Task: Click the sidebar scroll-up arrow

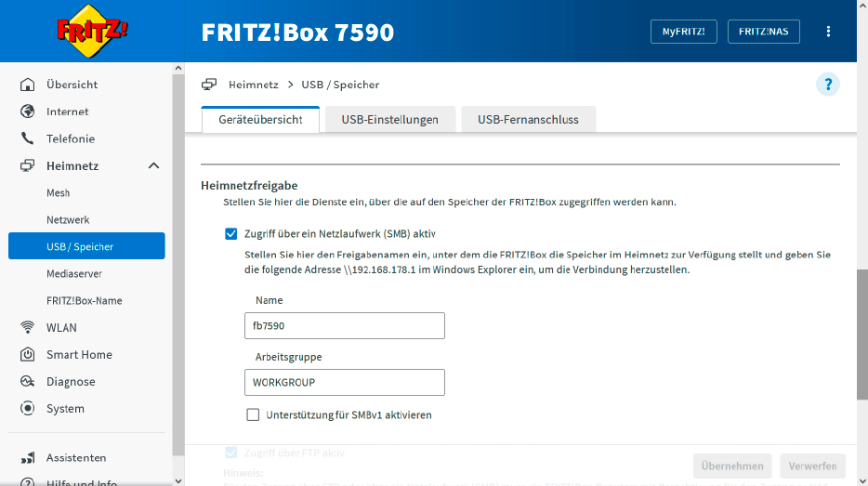Action: point(178,68)
